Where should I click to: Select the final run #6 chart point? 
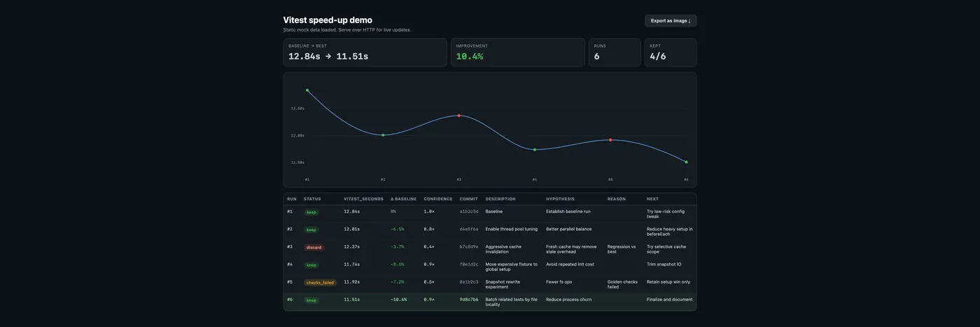(x=686, y=162)
